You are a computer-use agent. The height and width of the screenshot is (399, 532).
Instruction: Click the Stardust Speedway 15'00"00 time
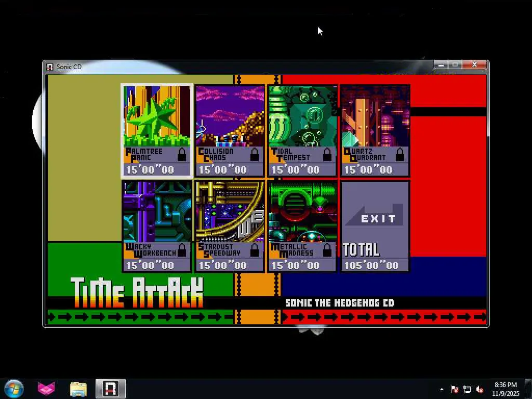[x=223, y=265]
